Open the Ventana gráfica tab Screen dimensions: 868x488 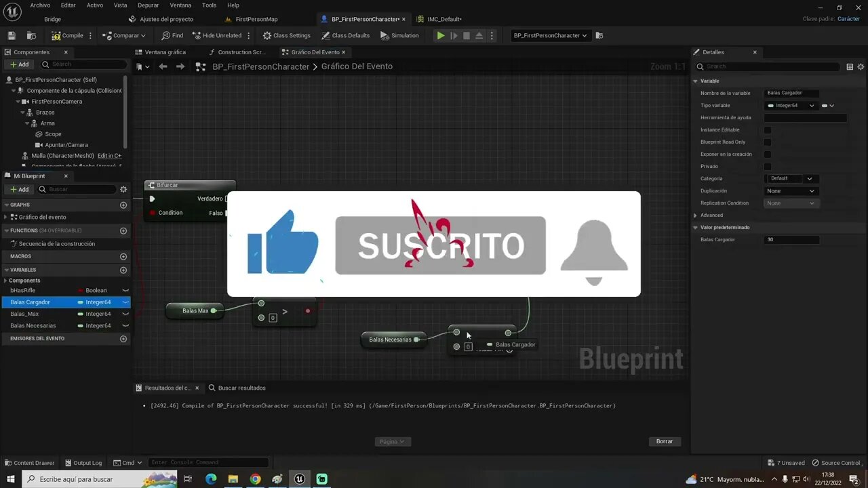[165, 52]
